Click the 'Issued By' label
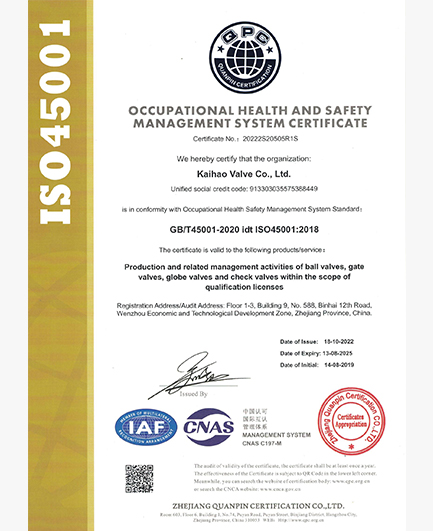This screenshot has height=531, width=433. (193, 394)
